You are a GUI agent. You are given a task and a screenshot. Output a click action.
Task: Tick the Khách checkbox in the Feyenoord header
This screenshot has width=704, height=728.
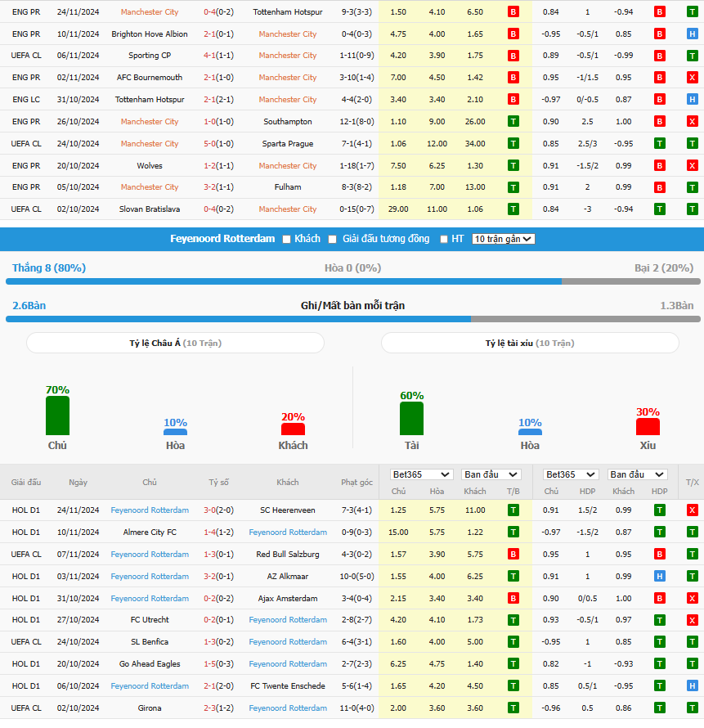[x=286, y=239]
